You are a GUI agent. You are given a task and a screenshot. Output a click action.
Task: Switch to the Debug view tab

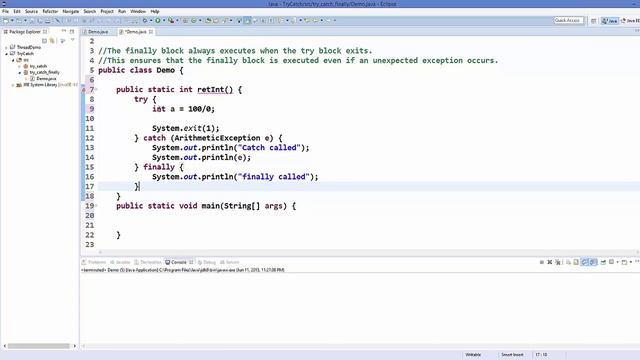207,262
